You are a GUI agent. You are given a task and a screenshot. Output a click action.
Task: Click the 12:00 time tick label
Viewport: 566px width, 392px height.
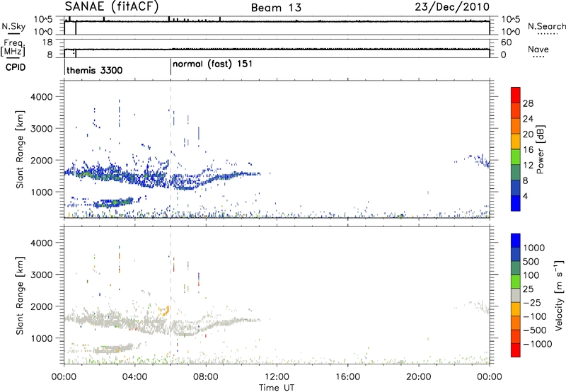pos(277,377)
